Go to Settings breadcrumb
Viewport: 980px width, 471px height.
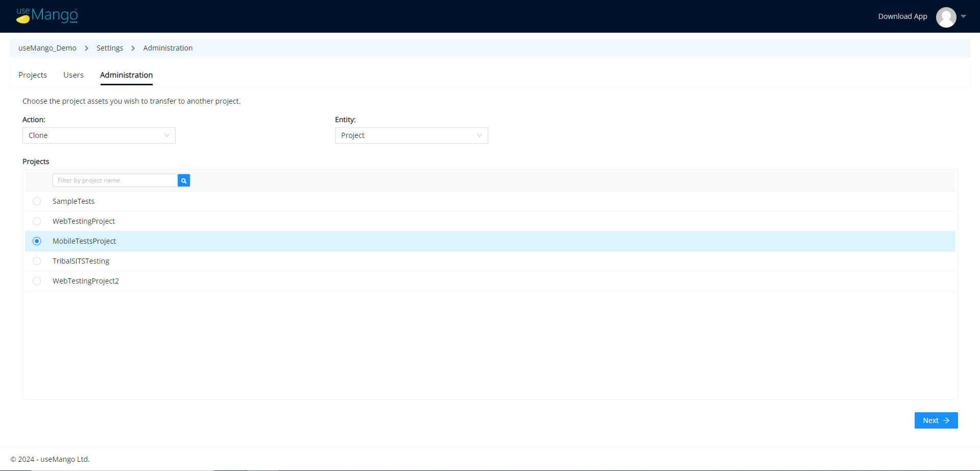pyautogui.click(x=110, y=48)
